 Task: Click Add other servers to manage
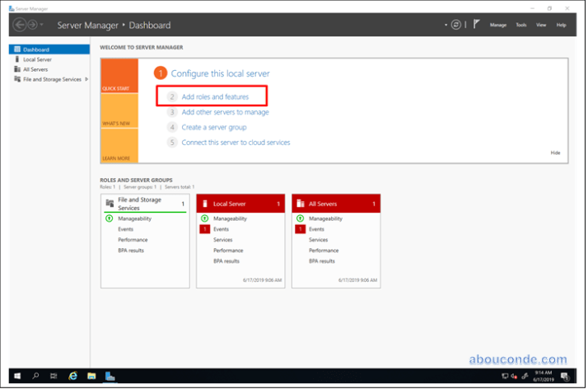(225, 112)
